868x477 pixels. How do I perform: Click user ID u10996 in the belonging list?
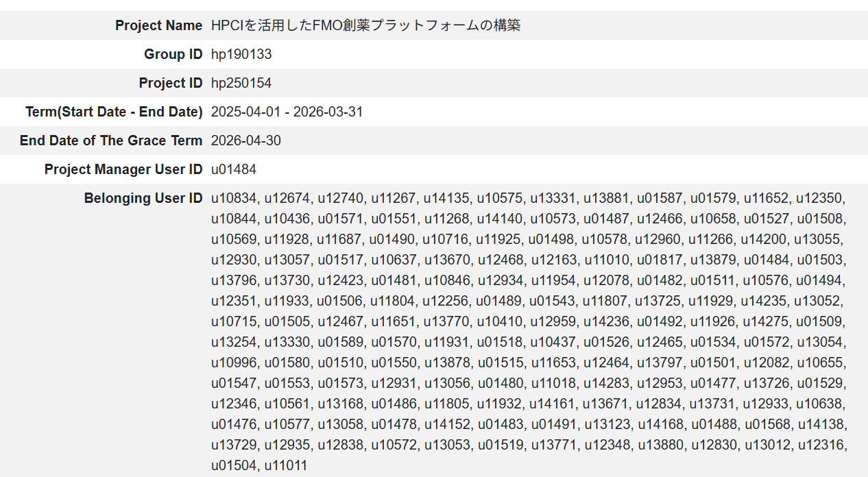pos(232,363)
